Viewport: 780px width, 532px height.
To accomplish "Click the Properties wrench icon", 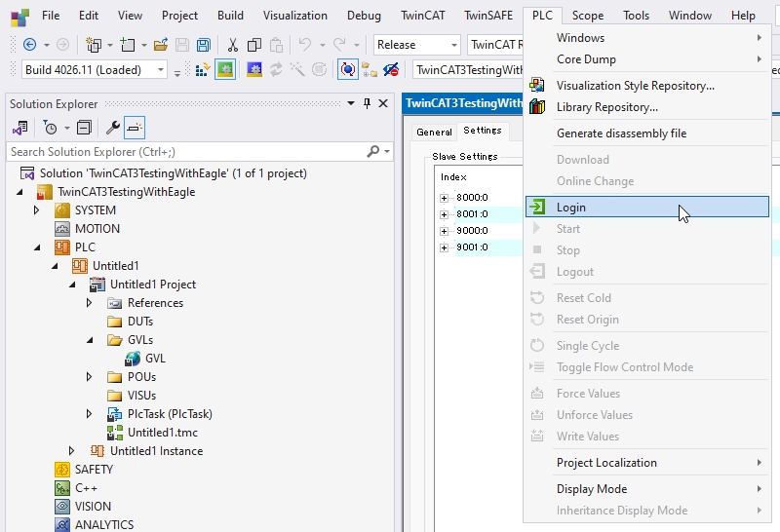I will coord(113,128).
